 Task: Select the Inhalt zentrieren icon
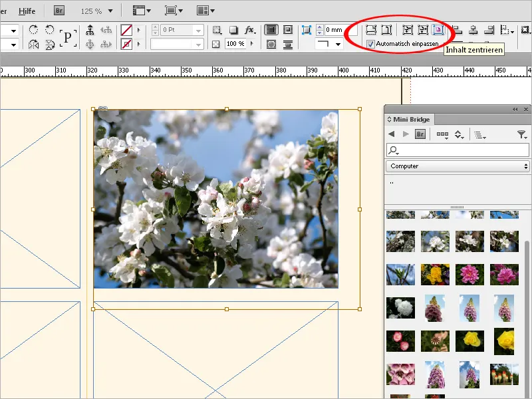click(x=437, y=29)
